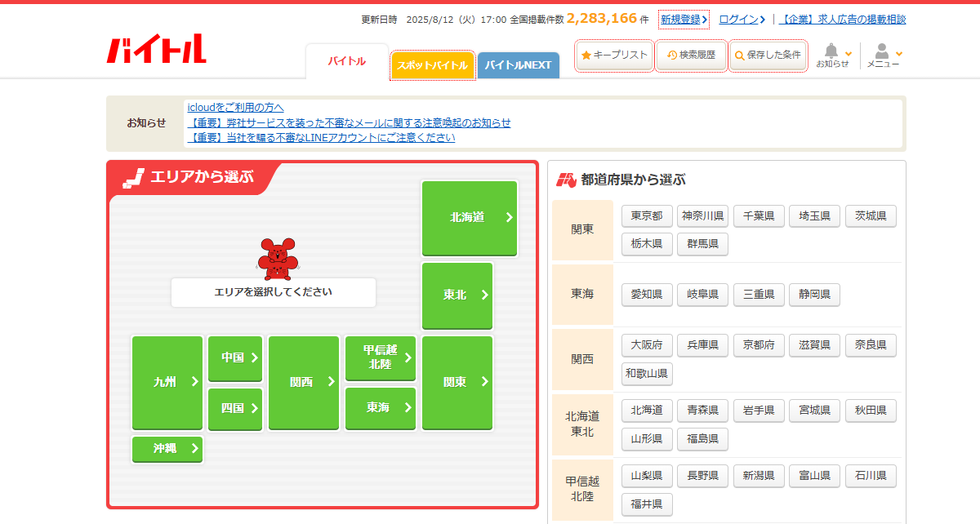Switch to the バイトル tab

click(x=347, y=61)
